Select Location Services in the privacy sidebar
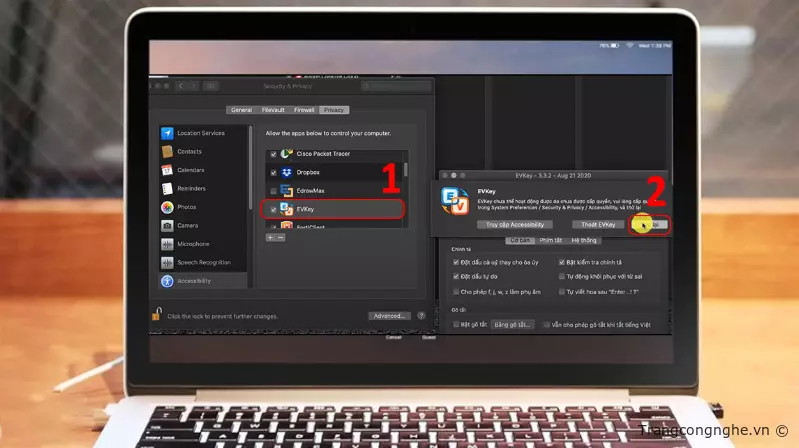Viewport: 799px width, 448px height. (200, 133)
